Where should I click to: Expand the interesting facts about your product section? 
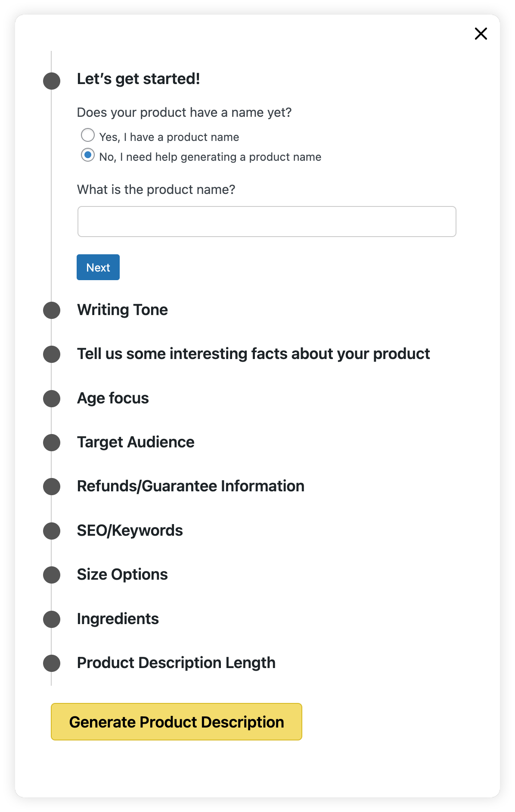point(253,354)
